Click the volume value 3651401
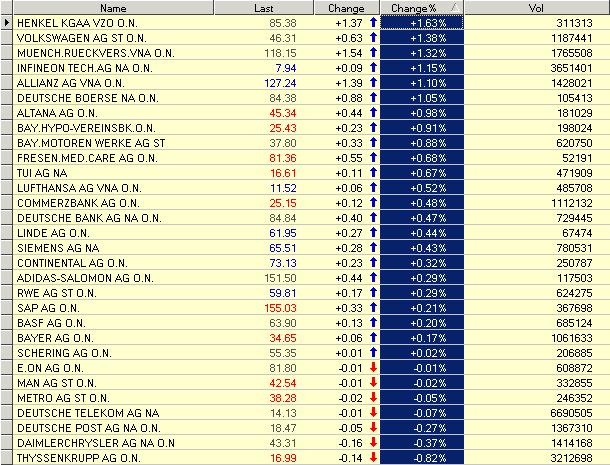The width and height of the screenshot is (610, 465). pyautogui.click(x=571, y=68)
